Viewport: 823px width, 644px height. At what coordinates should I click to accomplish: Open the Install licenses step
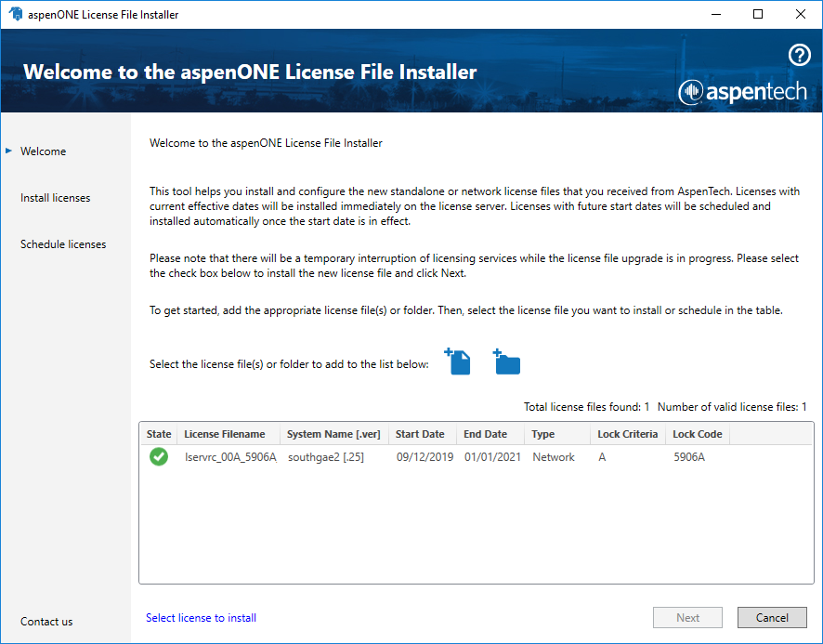click(x=55, y=198)
